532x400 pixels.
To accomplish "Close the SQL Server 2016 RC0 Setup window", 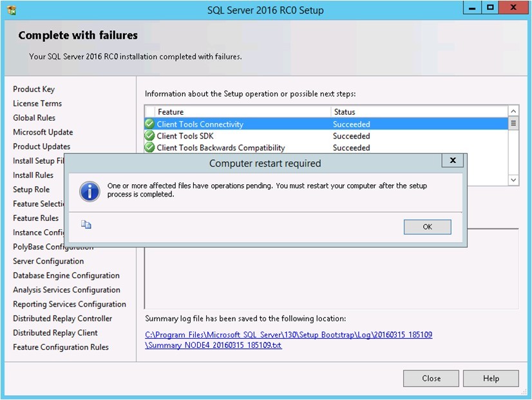I will tap(513, 8).
